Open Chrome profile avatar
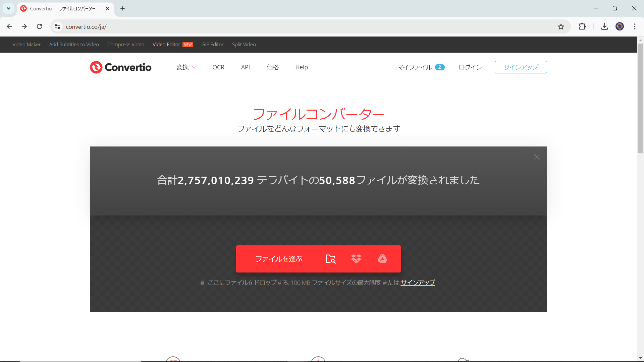The width and height of the screenshot is (644, 362). pyautogui.click(x=620, y=26)
